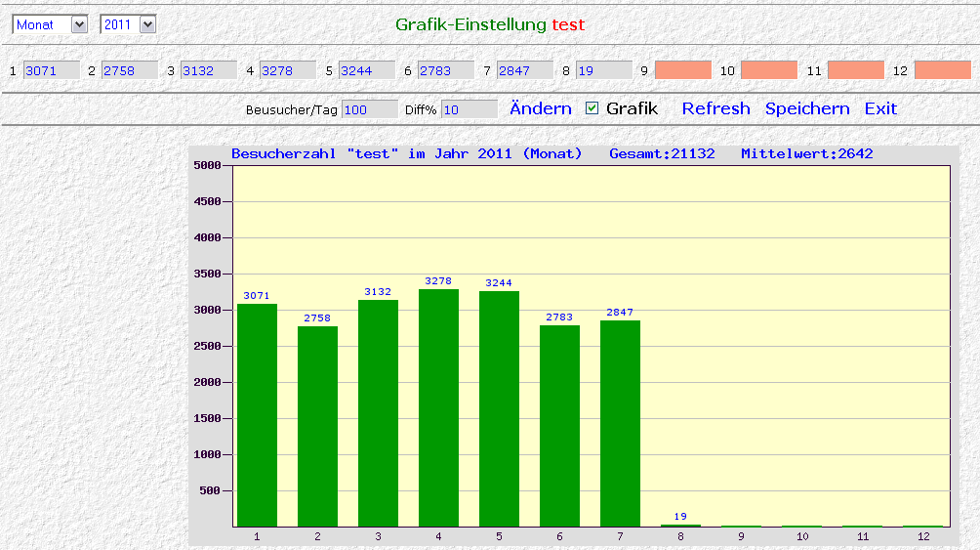Click the empty month 9 field
This screenshot has height=550, width=980.
click(683, 70)
